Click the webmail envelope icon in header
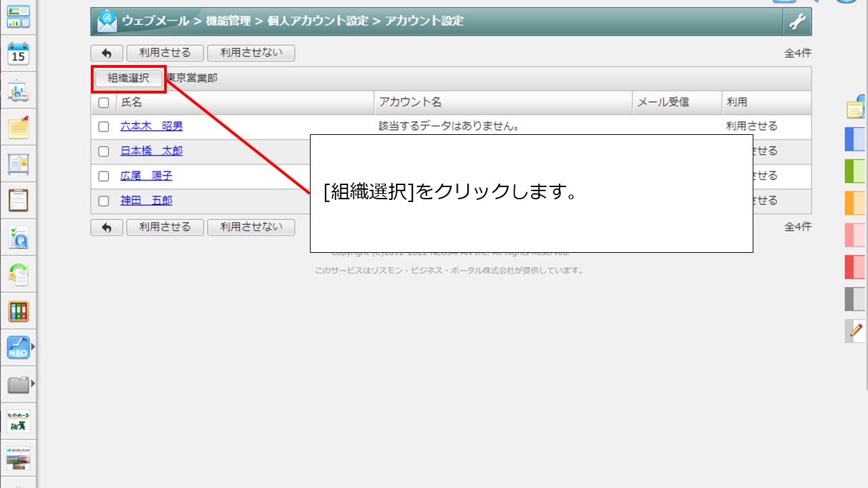The width and height of the screenshot is (868, 488). [x=107, y=21]
